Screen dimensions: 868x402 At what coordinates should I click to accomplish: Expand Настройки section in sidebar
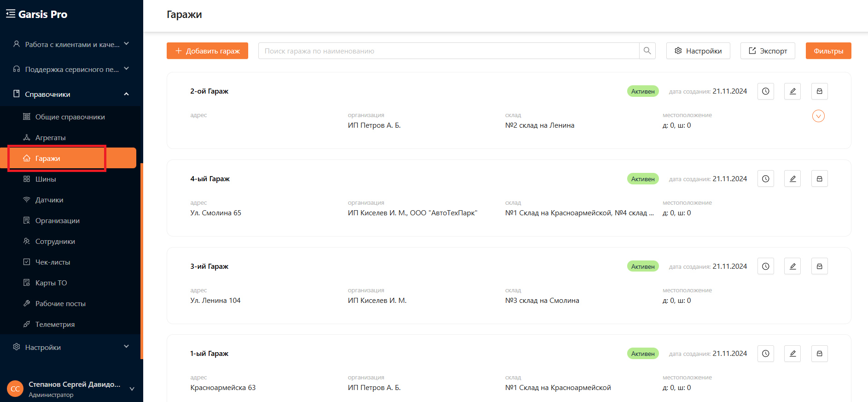[x=71, y=347]
